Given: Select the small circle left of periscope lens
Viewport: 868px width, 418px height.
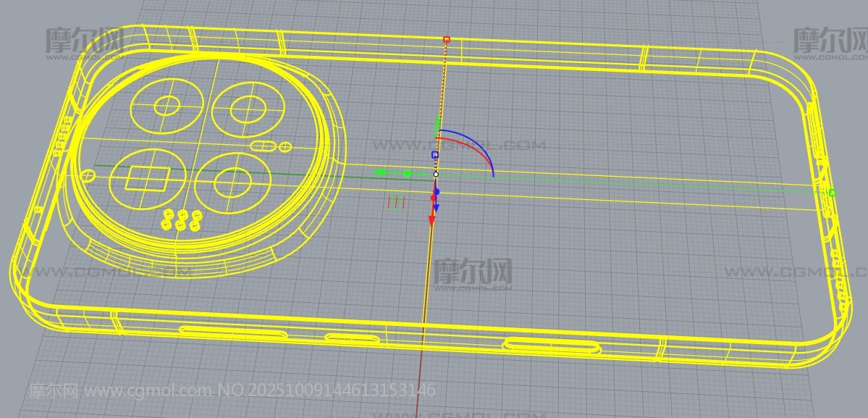Looking at the screenshot, I should point(88,175).
